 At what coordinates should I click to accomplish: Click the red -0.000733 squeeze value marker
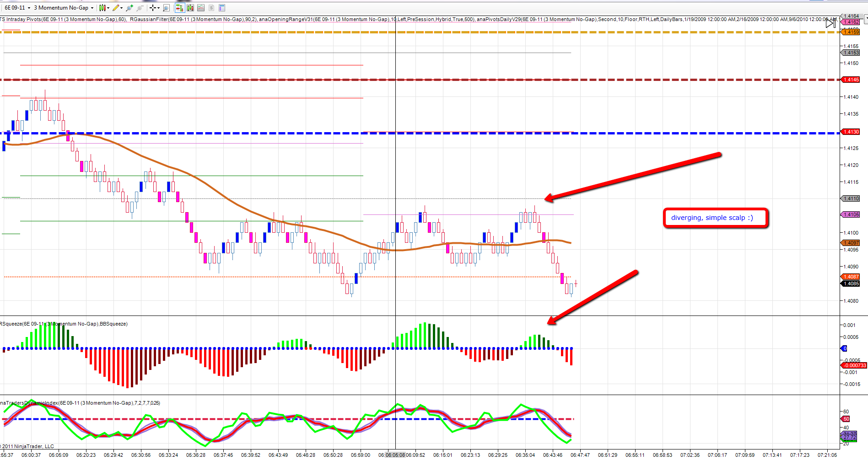[x=854, y=365]
